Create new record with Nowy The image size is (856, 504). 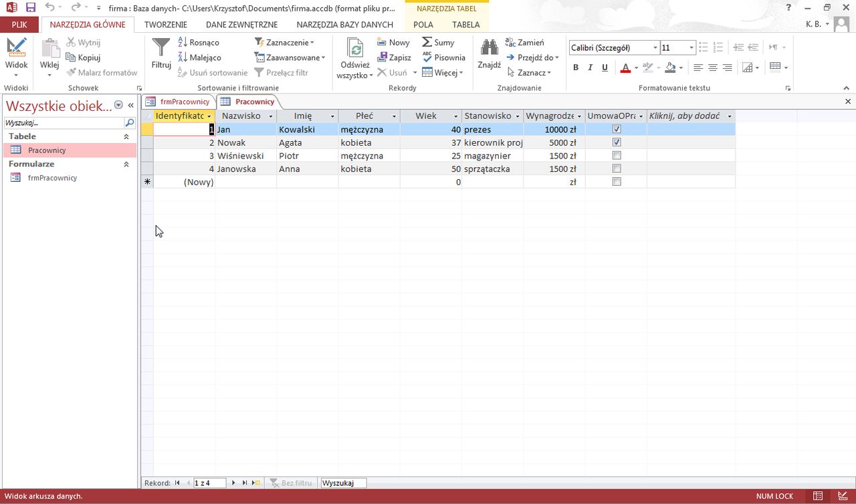click(x=393, y=42)
